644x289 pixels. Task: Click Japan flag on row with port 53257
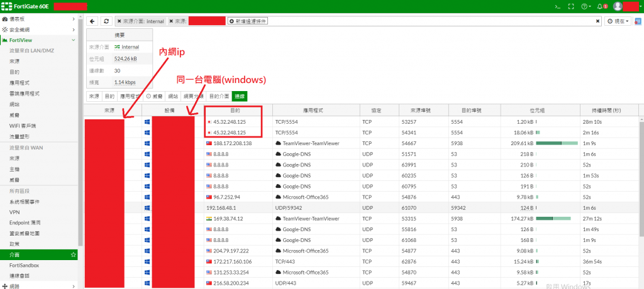pyautogui.click(x=209, y=122)
